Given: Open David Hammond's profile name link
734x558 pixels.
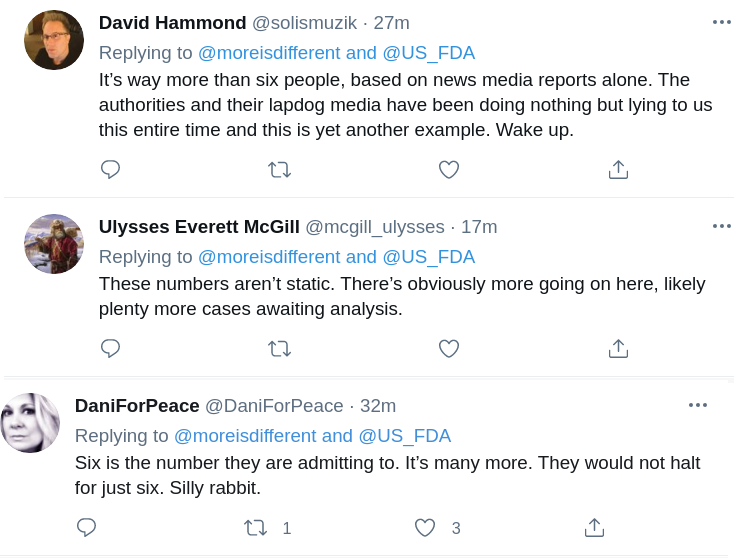Looking at the screenshot, I should pyautogui.click(x=172, y=23).
